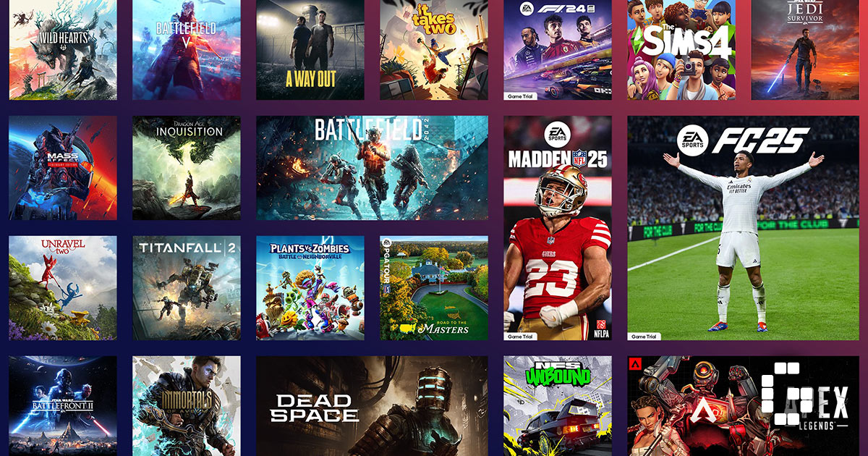Click Game Trial label on Madden 25
This screenshot has width=868, height=456.
point(522,337)
